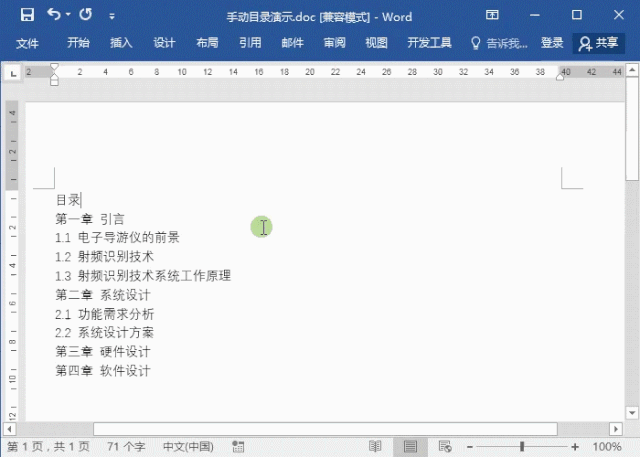Go to the 引用 tab
This screenshot has height=457, width=640.
pyautogui.click(x=250, y=43)
